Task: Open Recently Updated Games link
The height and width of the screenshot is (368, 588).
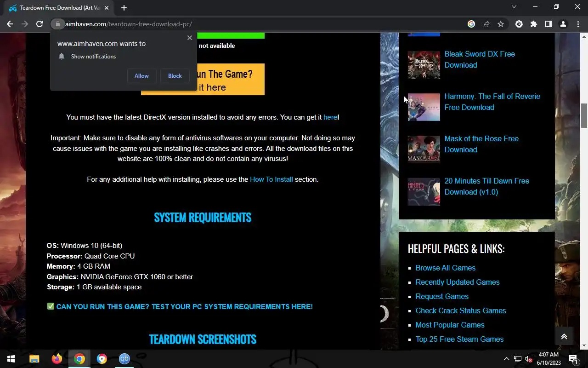Action: [x=458, y=282]
